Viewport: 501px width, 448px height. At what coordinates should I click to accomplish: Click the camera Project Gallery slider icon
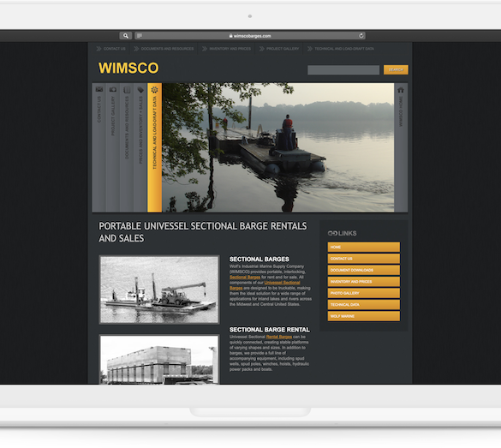pos(113,89)
